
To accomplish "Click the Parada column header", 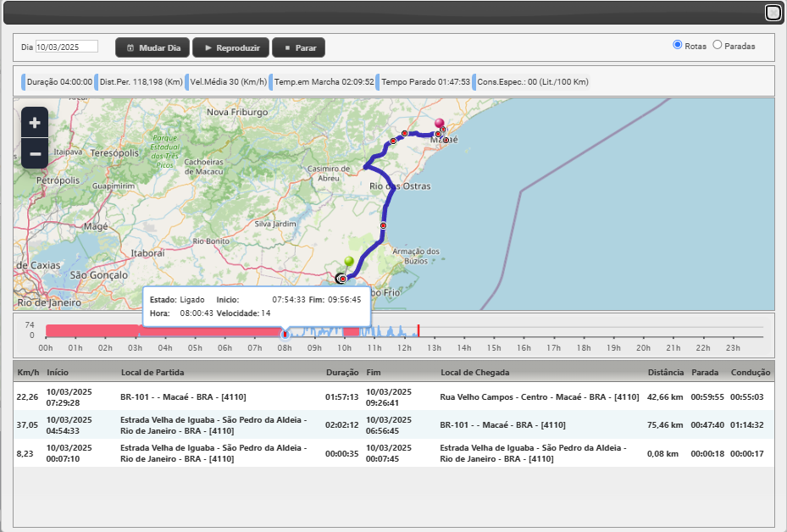I will pyautogui.click(x=705, y=373).
